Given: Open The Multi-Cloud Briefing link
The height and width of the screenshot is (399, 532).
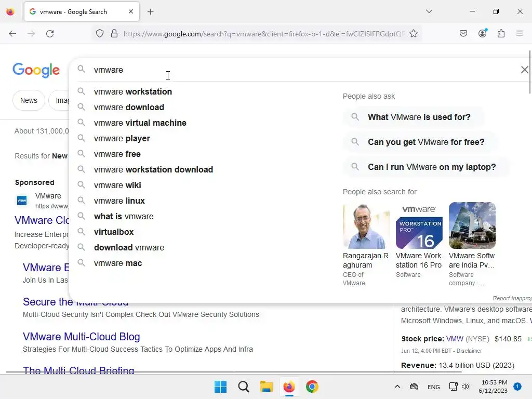Looking at the screenshot, I should pyautogui.click(x=78, y=370).
